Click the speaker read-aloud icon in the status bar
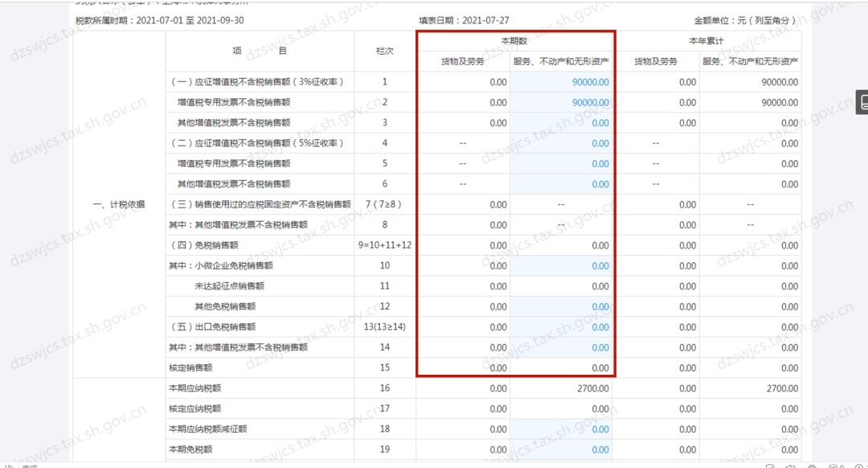Image resolution: width=868 pixels, height=468 pixels. (x=791, y=465)
